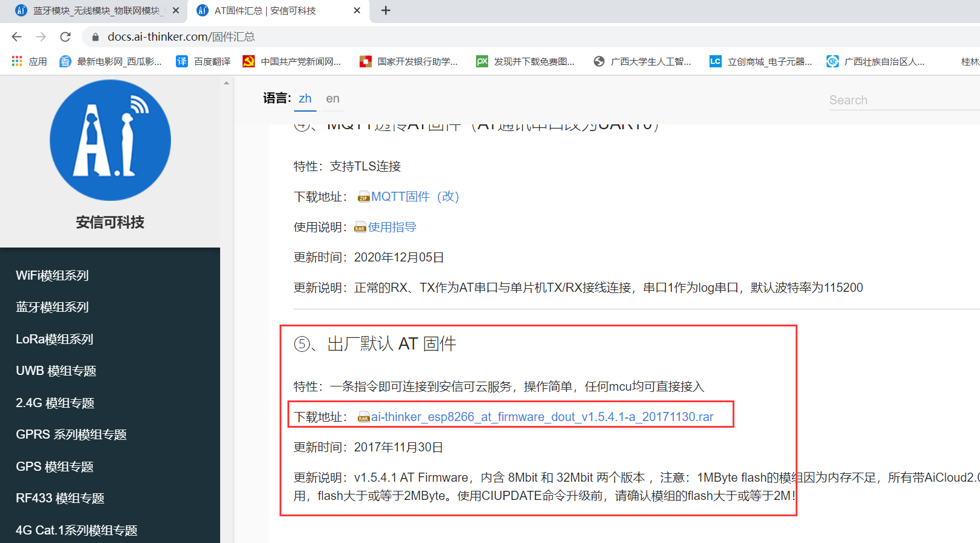Focus the Search input field

(x=904, y=100)
